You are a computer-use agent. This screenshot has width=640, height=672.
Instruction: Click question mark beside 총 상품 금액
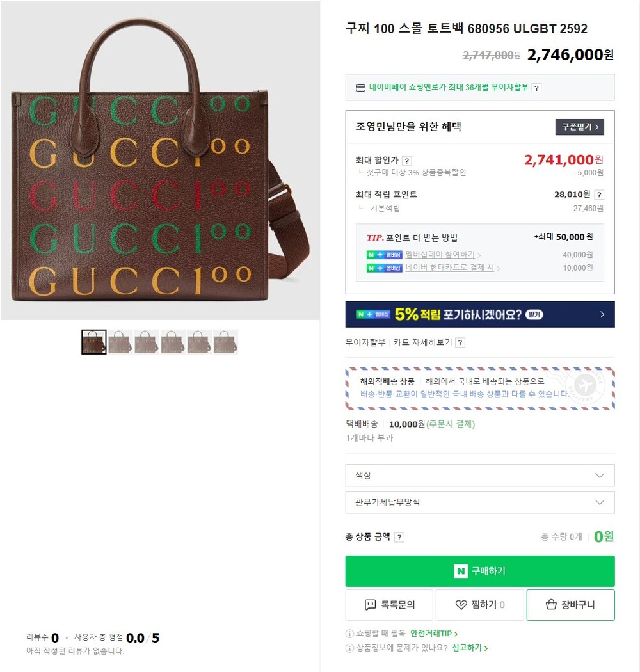(x=399, y=537)
